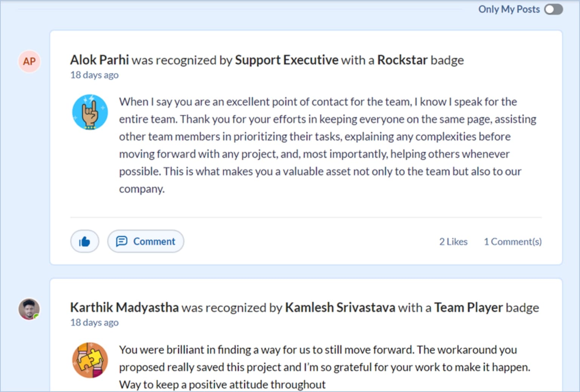Click the Team Player badge name
The width and height of the screenshot is (580, 392).
[x=468, y=308]
